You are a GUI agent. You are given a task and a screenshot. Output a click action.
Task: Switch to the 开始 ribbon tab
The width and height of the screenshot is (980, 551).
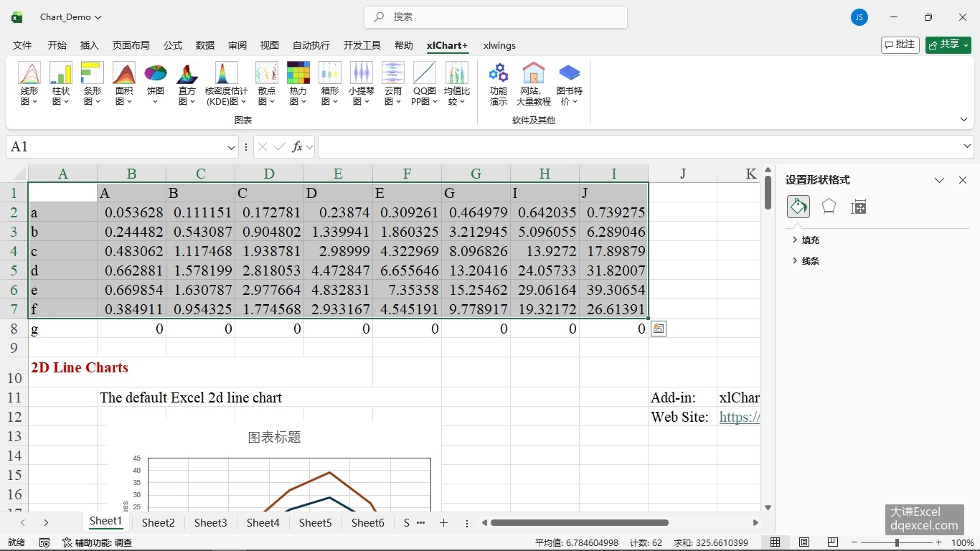[x=57, y=45]
